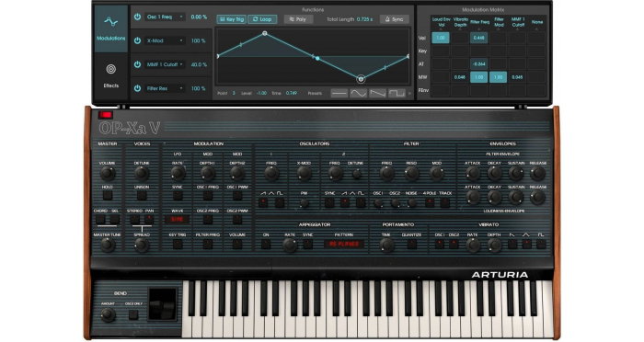
Task: Open the Effects panel tab
Action: pos(111,76)
